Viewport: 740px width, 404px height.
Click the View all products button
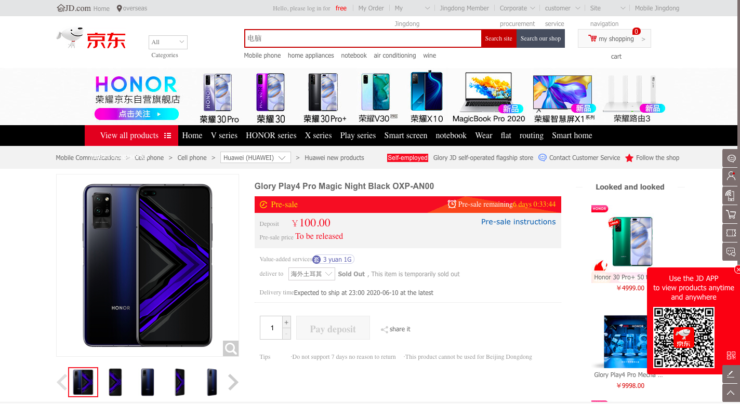click(132, 135)
